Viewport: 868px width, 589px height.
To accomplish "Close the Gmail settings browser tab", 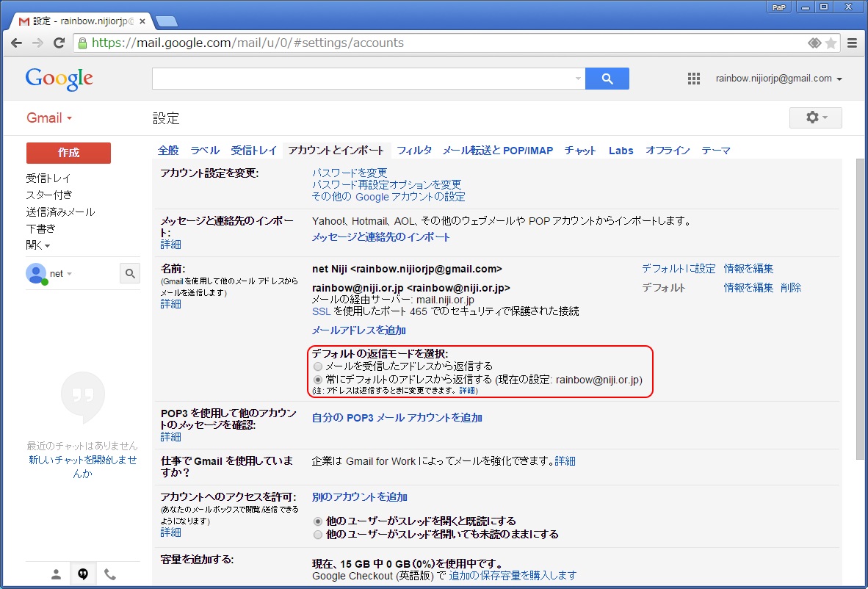I will 142,21.
